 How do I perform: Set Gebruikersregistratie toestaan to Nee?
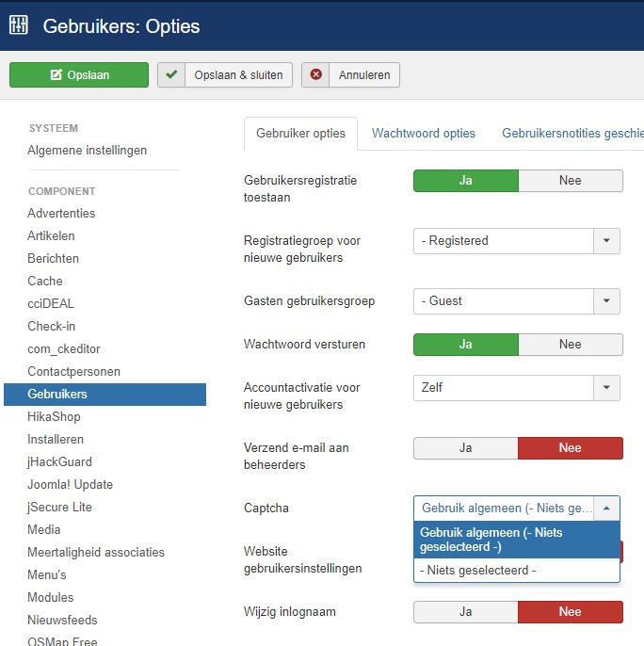click(x=570, y=181)
